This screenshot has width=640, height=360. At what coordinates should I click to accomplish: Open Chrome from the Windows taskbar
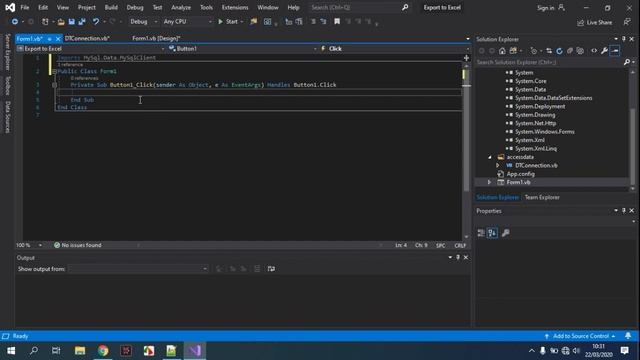(103, 351)
